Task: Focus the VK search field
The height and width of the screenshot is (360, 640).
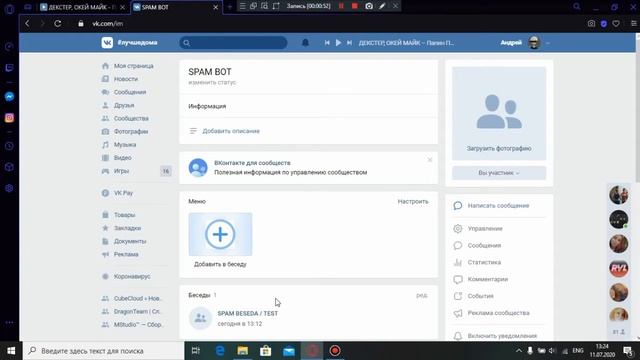Action: (x=233, y=42)
